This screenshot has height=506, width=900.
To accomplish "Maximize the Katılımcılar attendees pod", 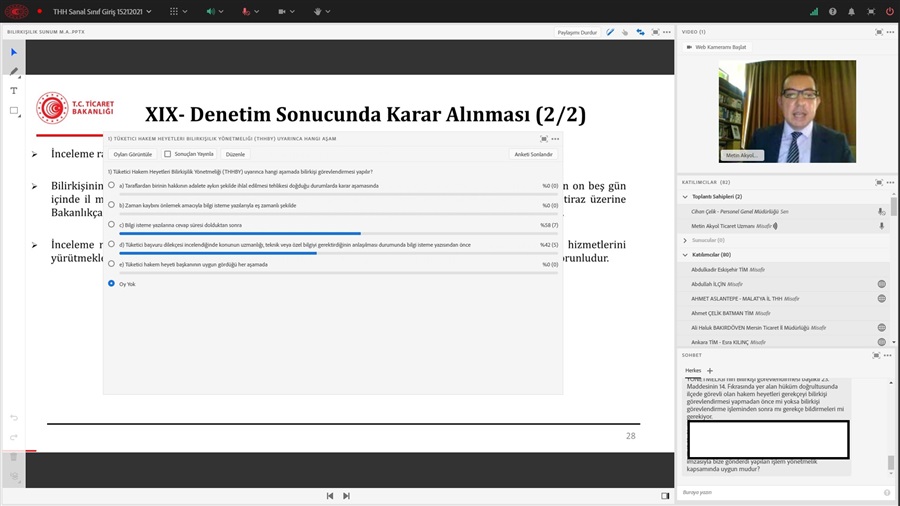I will 879,182.
